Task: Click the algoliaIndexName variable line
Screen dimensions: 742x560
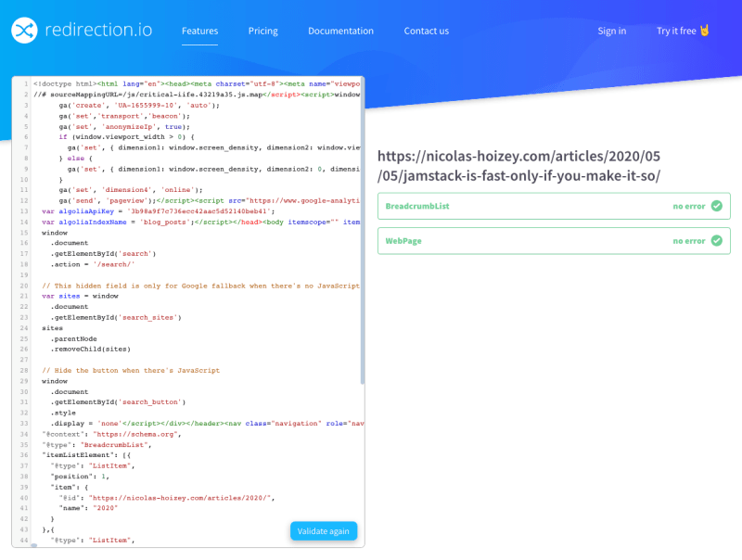Action: [200, 222]
